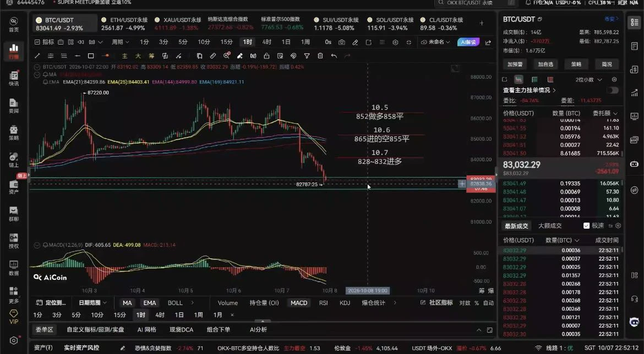Share the chart using the export icon

pyautogui.click(x=488, y=42)
